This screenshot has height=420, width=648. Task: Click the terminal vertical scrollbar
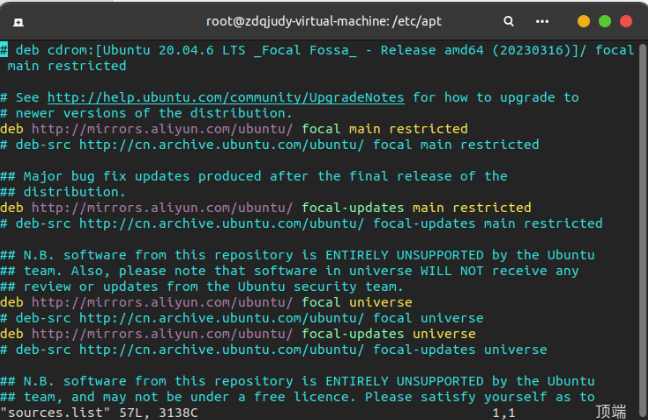click(x=642, y=229)
